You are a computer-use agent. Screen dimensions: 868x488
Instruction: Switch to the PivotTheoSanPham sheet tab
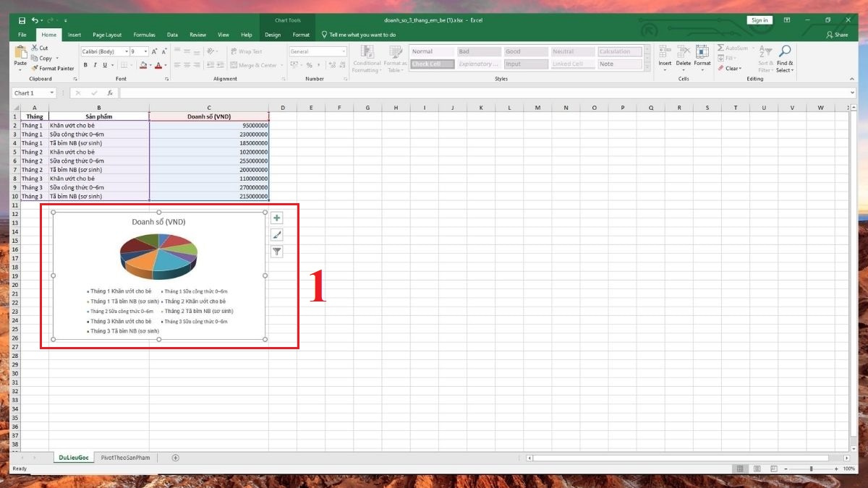[127, 458]
